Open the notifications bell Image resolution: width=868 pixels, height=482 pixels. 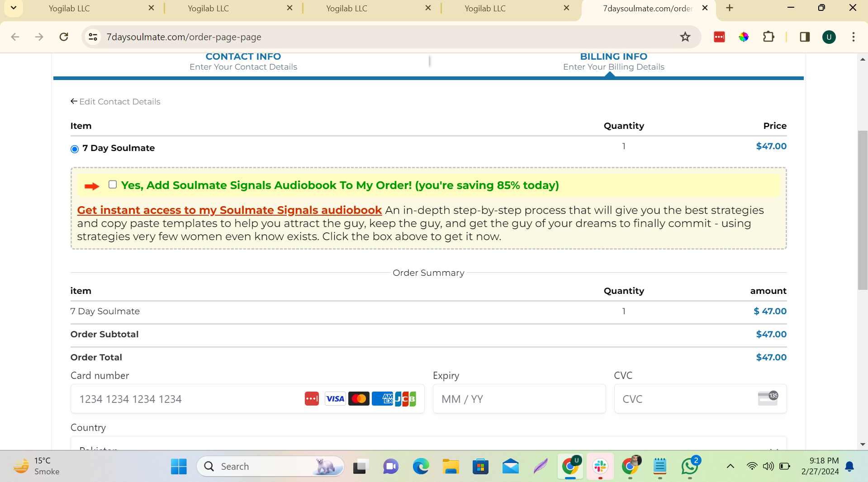849,466
